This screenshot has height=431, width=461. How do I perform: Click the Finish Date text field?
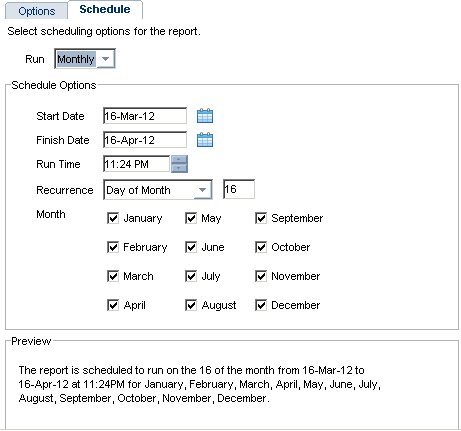click(145, 140)
